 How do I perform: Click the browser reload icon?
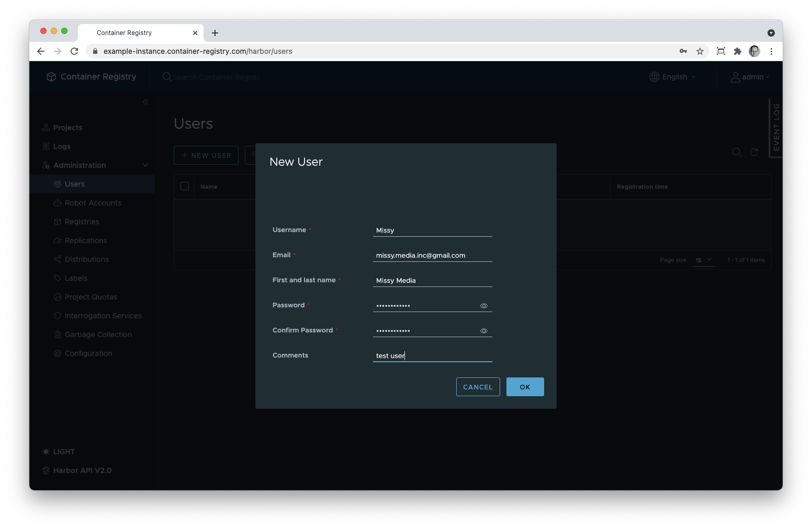(74, 51)
